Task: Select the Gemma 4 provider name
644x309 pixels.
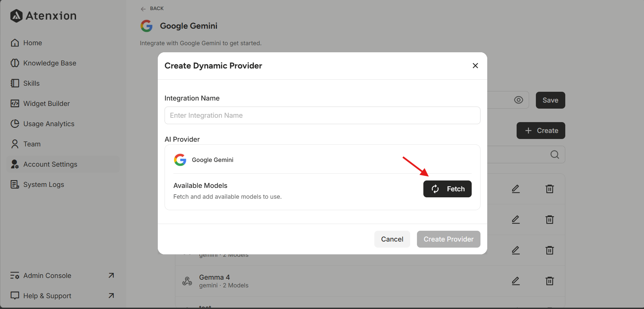Action: (215, 277)
